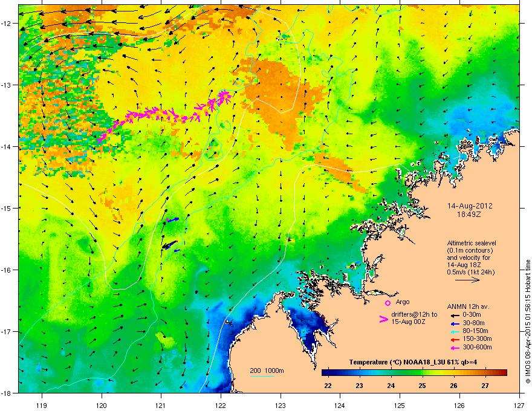This screenshot has width=532, height=411.
Task: Select the 'drifters@12h to' legend text
Action: 414,315
